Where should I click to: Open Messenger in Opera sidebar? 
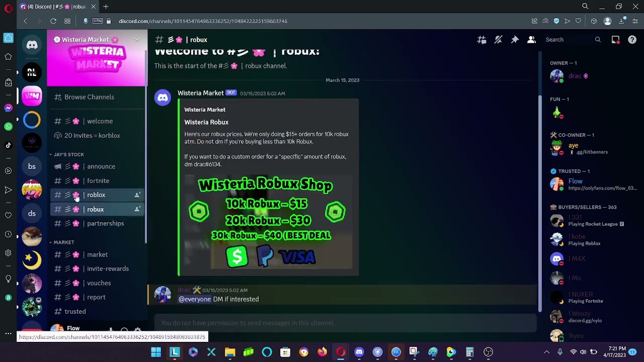click(8, 108)
